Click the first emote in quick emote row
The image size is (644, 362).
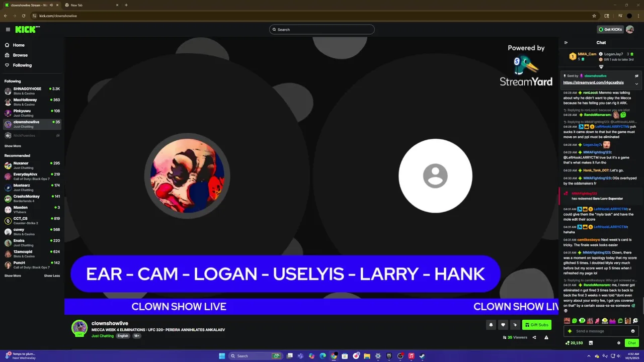[567, 321]
